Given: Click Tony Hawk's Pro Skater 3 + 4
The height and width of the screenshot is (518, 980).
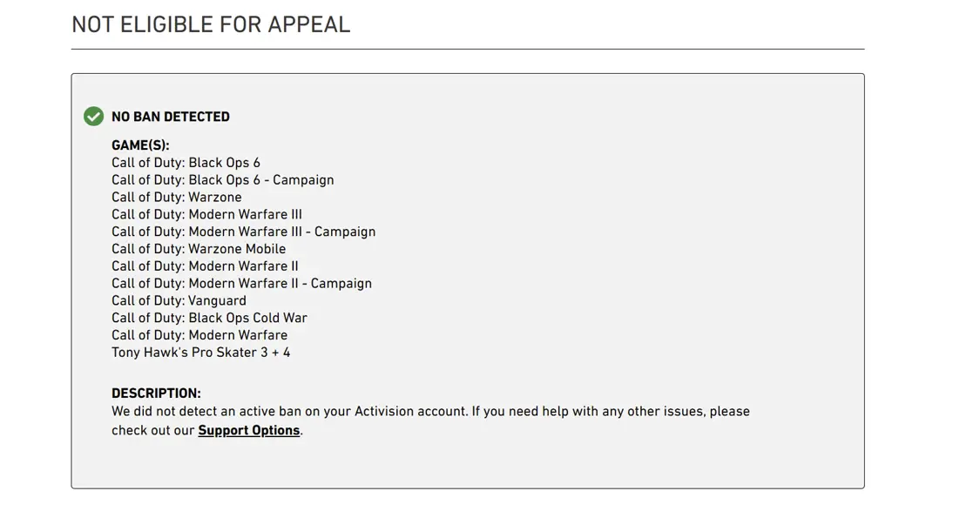Looking at the screenshot, I should [200, 353].
